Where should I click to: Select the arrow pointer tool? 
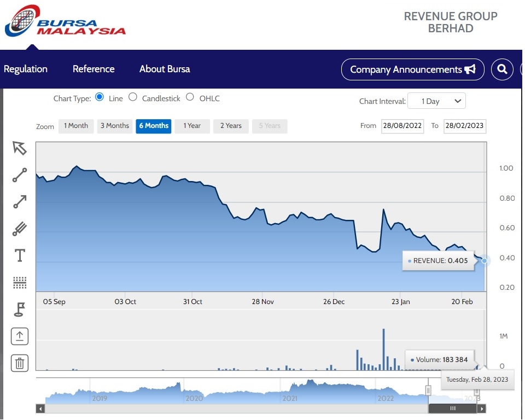20,148
